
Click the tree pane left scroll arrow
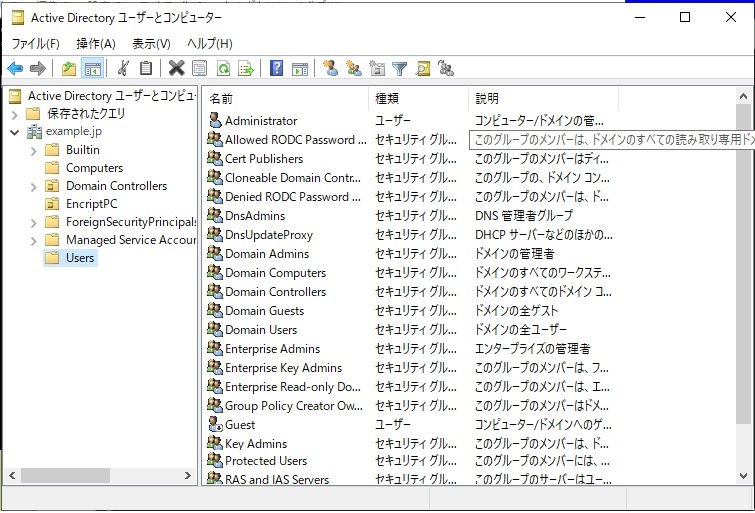tap(13, 475)
